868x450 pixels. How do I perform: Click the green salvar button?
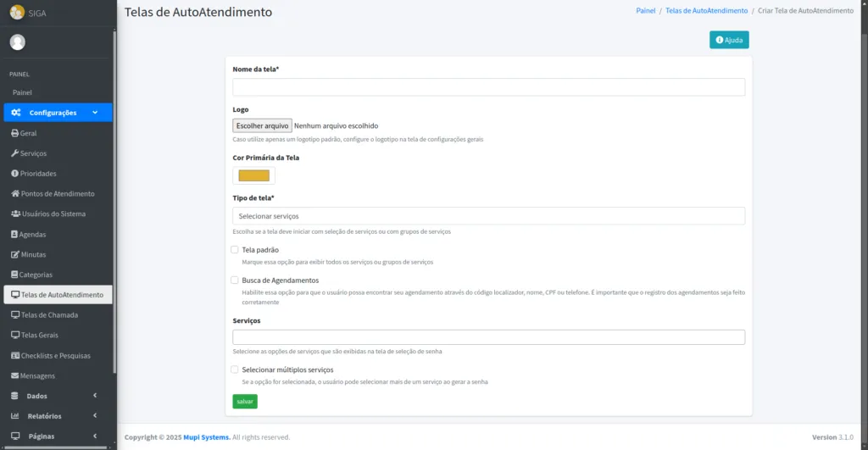tap(245, 401)
